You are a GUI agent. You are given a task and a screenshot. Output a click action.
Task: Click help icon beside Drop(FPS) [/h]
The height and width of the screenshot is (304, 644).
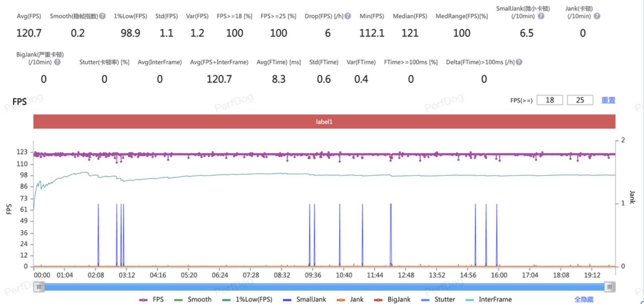coord(348,16)
